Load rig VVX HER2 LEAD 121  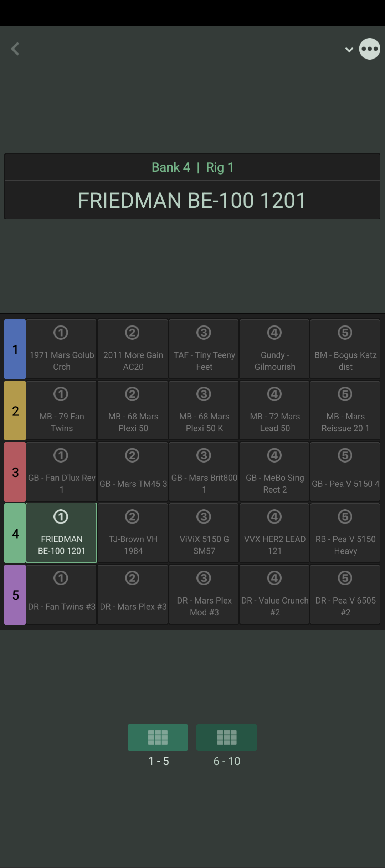[274, 533]
